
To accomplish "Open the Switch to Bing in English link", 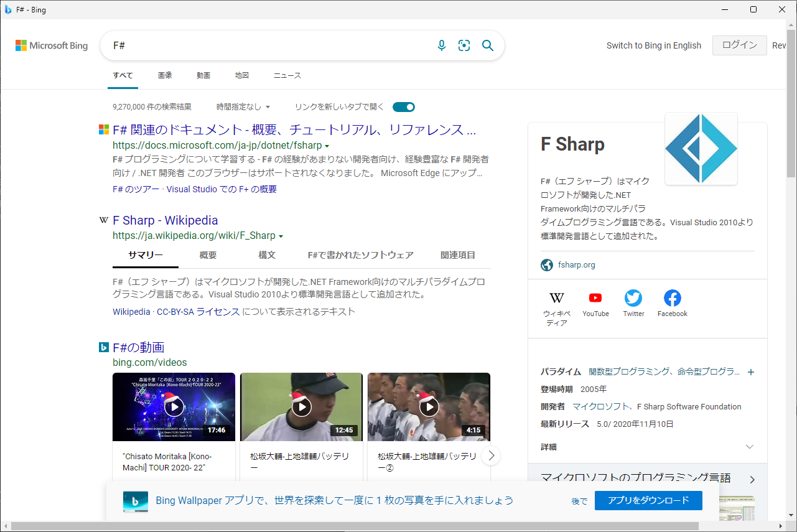I will coord(653,45).
